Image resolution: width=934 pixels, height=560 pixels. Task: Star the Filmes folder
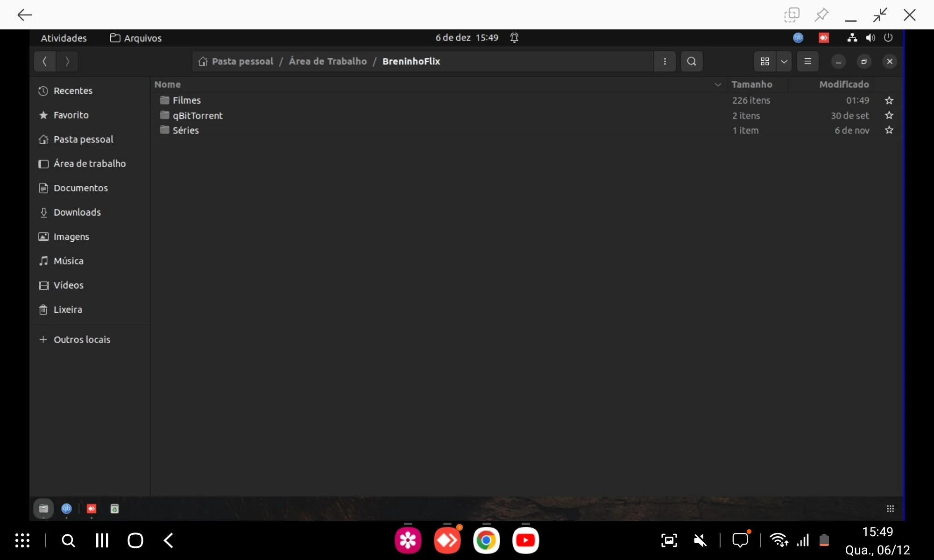click(889, 100)
